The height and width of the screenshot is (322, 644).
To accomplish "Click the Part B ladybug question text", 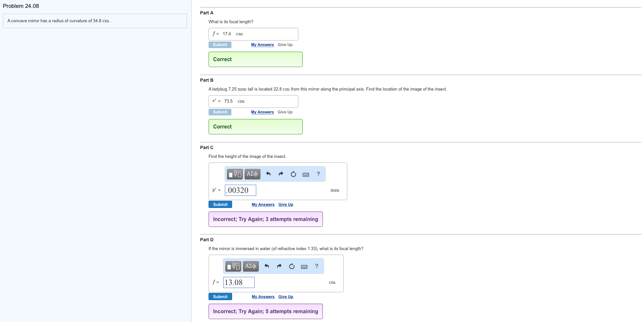I will click(x=328, y=89).
